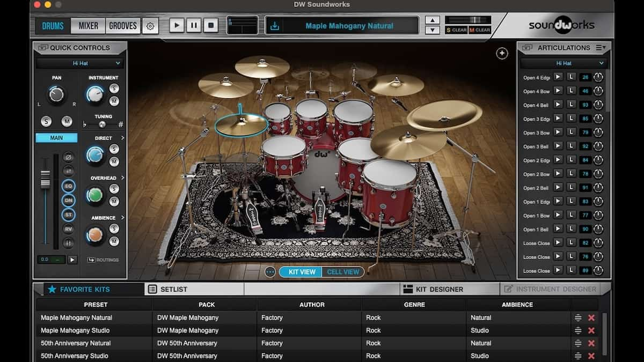Toggle the EQ effect button

coord(68,186)
